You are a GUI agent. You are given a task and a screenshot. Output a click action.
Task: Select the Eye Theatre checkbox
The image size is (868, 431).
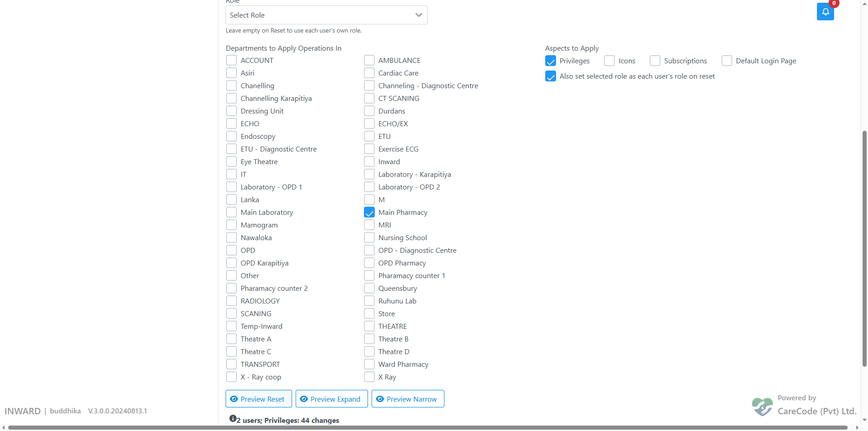point(231,161)
